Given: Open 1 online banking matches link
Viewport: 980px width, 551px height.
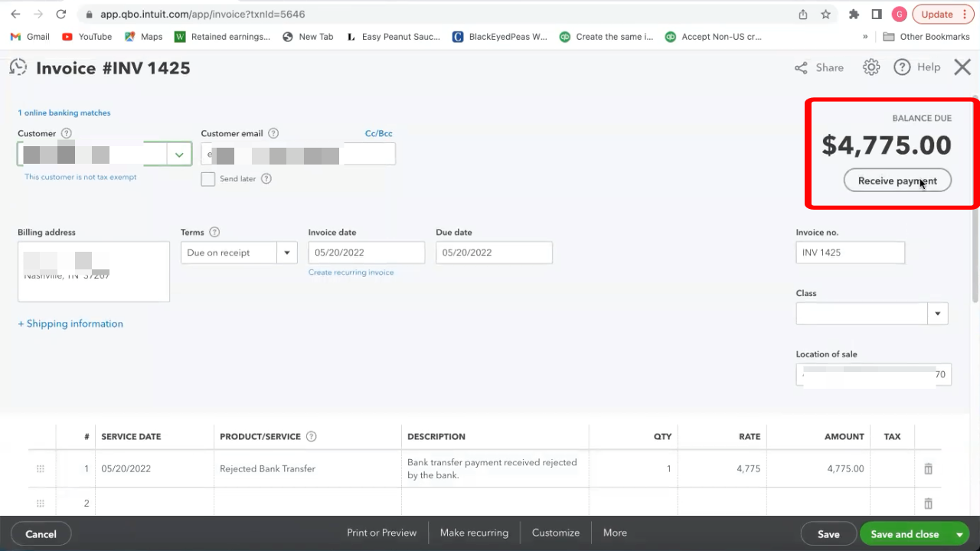Looking at the screenshot, I should [x=64, y=112].
